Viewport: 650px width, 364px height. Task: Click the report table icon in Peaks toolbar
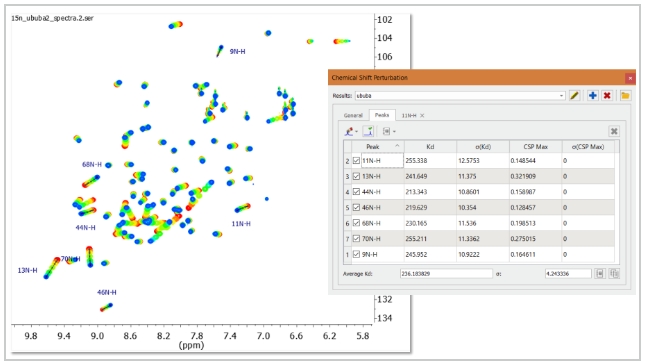[386, 131]
